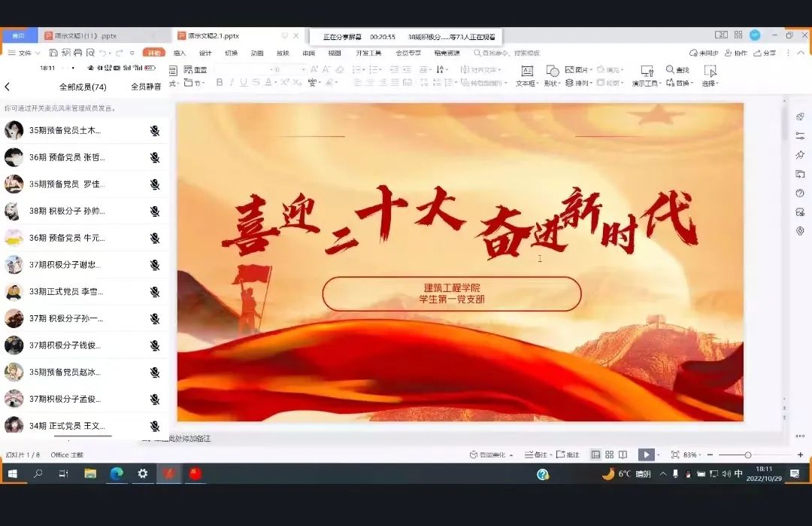Collapse the ribbon with the chevron arrow

[x=801, y=53]
